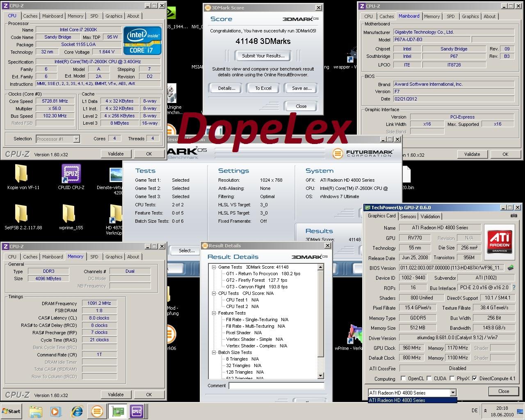Select the Unigine benchmark desktop icon
This screenshot has width=525, height=420.
pos(171,94)
